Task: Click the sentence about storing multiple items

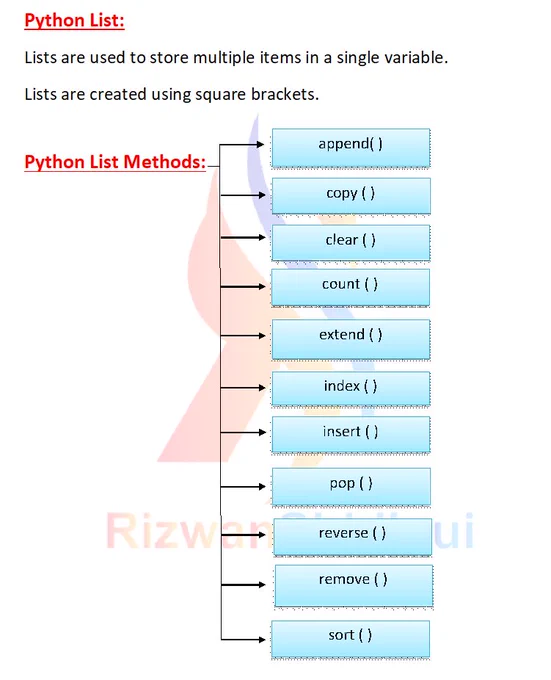Action: (x=236, y=58)
